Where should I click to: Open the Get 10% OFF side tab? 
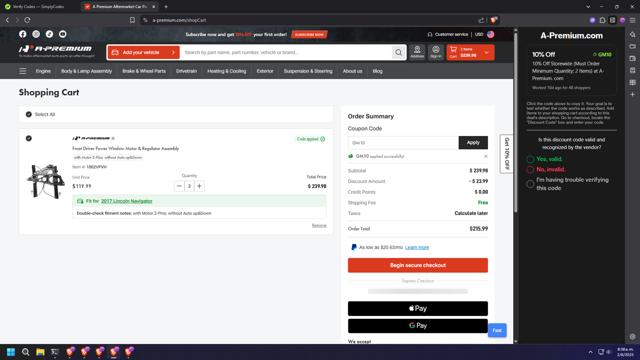pos(507,154)
